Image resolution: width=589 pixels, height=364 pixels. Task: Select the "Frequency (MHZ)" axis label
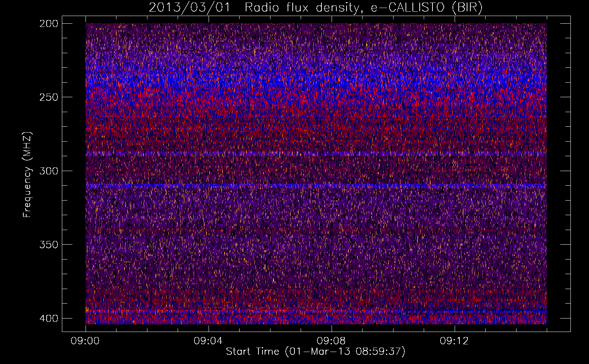[27, 175]
